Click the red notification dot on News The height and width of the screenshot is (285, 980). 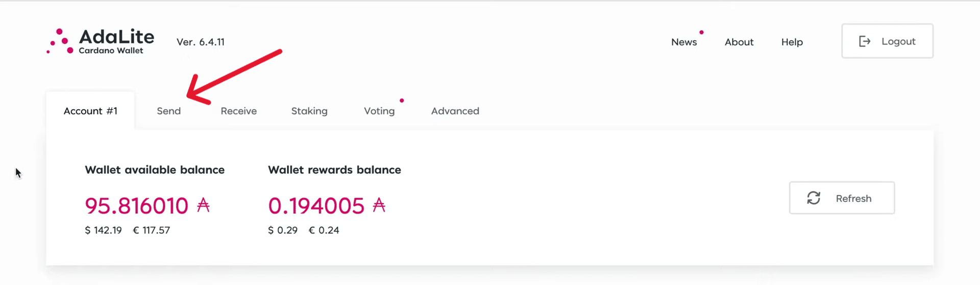coord(701,32)
